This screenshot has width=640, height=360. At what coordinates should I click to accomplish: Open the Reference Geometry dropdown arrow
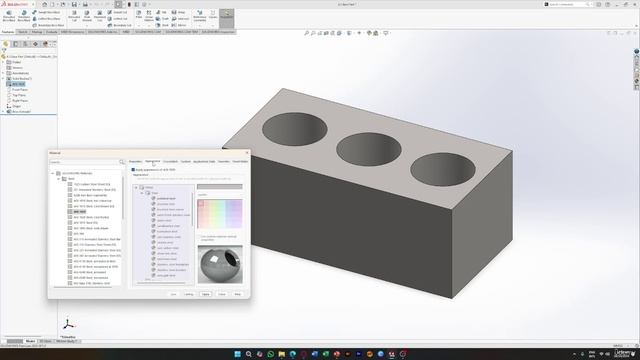pyautogui.click(x=200, y=25)
